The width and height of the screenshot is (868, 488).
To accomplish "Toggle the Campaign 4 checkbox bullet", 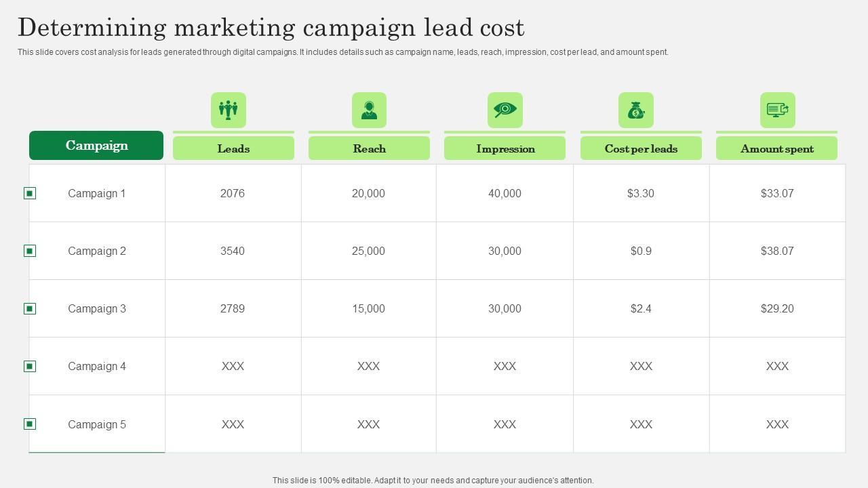I will coord(30,366).
